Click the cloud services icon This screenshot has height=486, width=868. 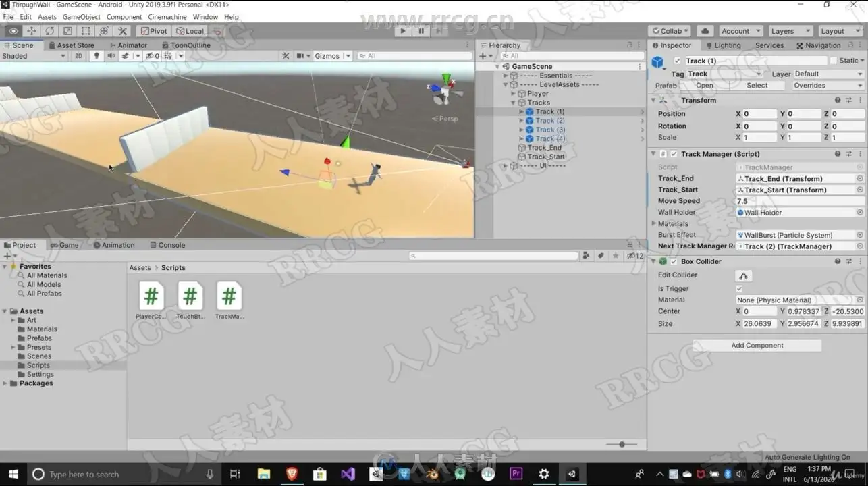[x=705, y=31]
